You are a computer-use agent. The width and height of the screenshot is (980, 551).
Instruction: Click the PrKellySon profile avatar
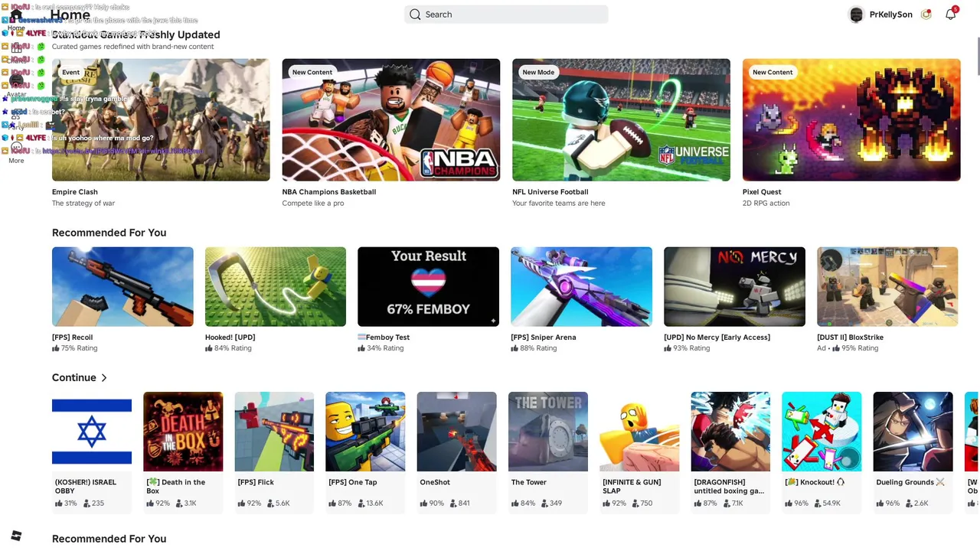coord(857,15)
